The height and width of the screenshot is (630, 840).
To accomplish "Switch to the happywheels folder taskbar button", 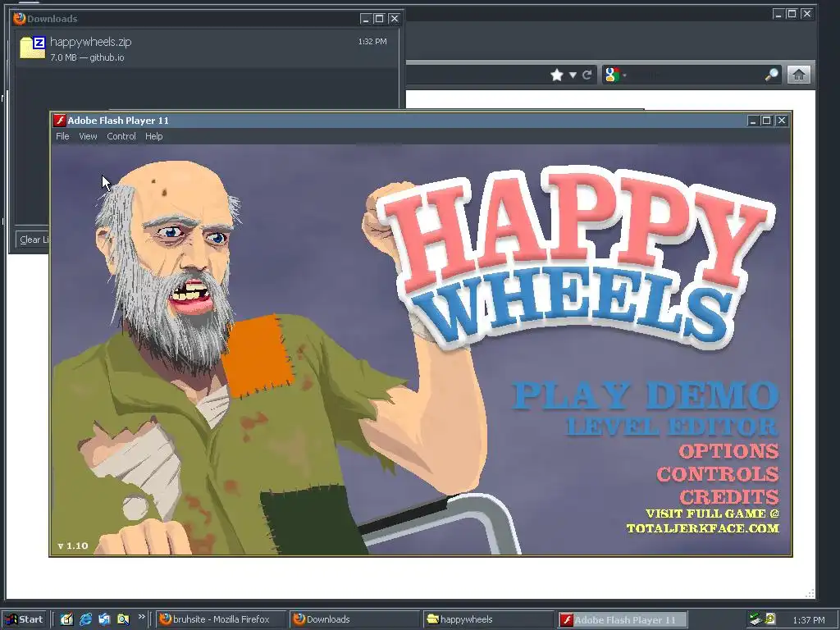I will 488,619.
